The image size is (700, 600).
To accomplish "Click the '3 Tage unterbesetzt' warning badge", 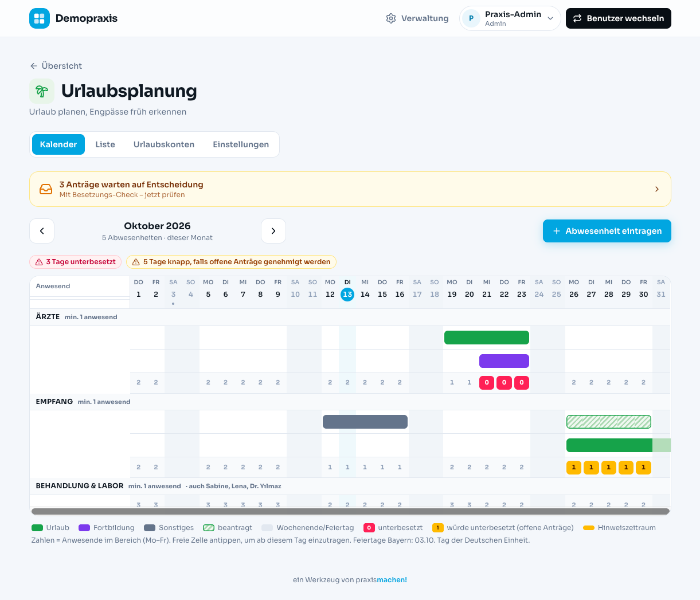I will pyautogui.click(x=75, y=262).
